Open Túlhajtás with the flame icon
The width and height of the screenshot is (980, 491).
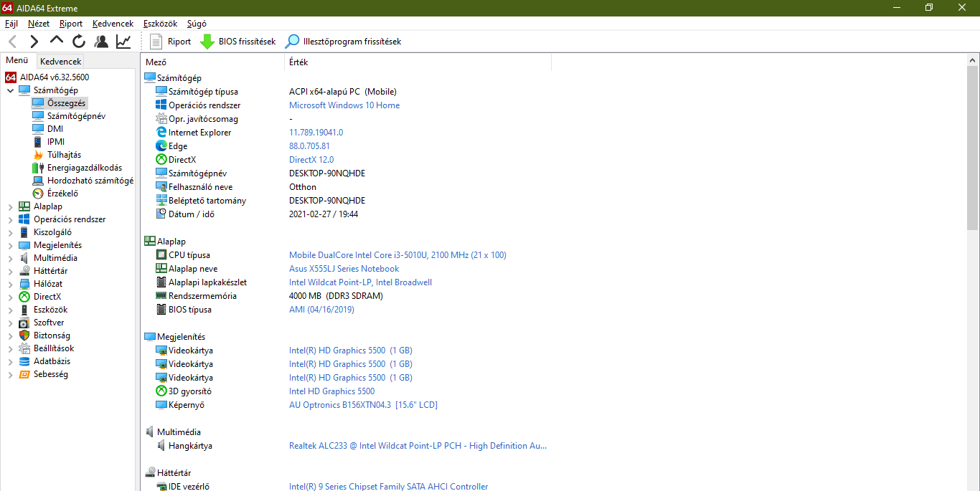click(x=64, y=155)
